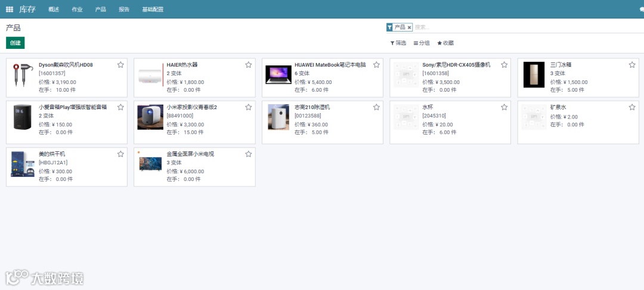Open the 收藏 favorites dropdown
This screenshot has height=290, width=644.
[x=445, y=43]
